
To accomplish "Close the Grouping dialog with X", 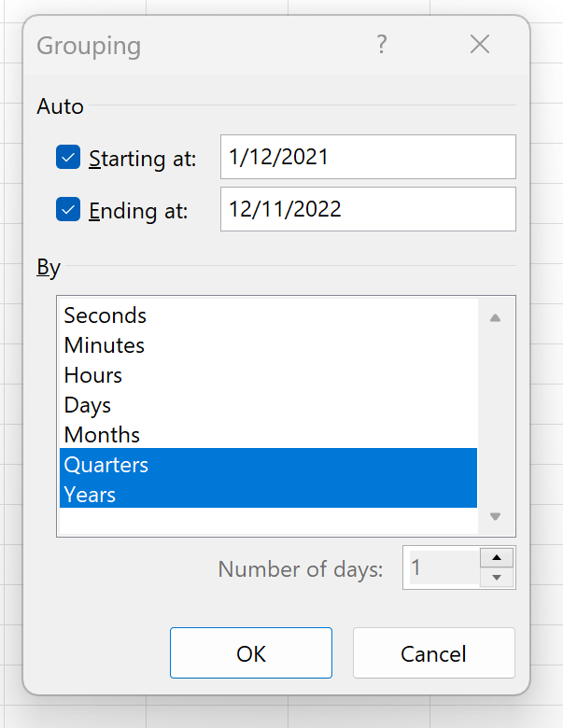I will [479, 45].
